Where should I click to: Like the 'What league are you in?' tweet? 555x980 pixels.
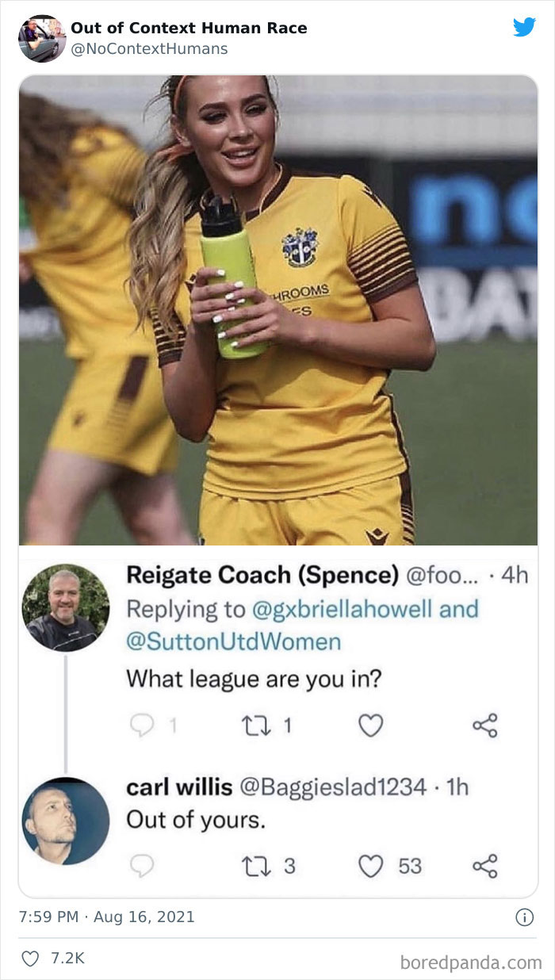[371, 725]
